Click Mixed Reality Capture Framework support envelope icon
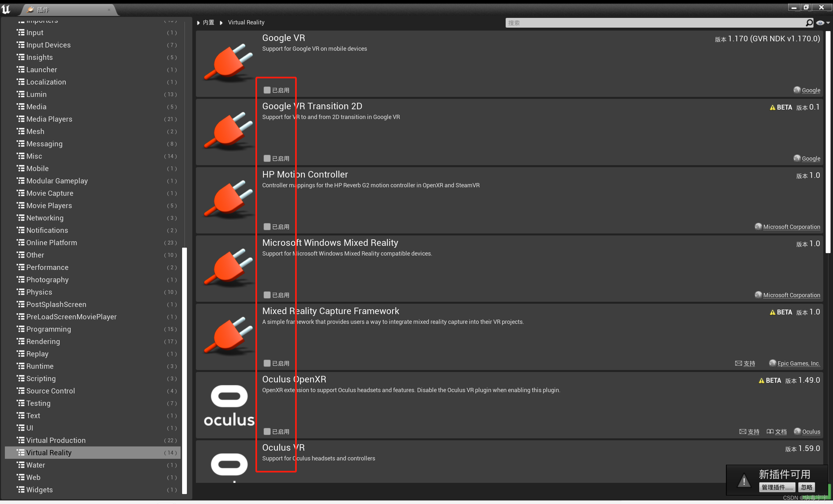This screenshot has height=504, width=833. pos(738,363)
